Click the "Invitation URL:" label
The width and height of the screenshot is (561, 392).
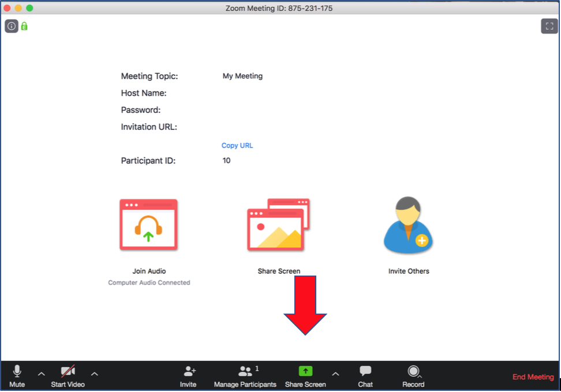coord(149,127)
